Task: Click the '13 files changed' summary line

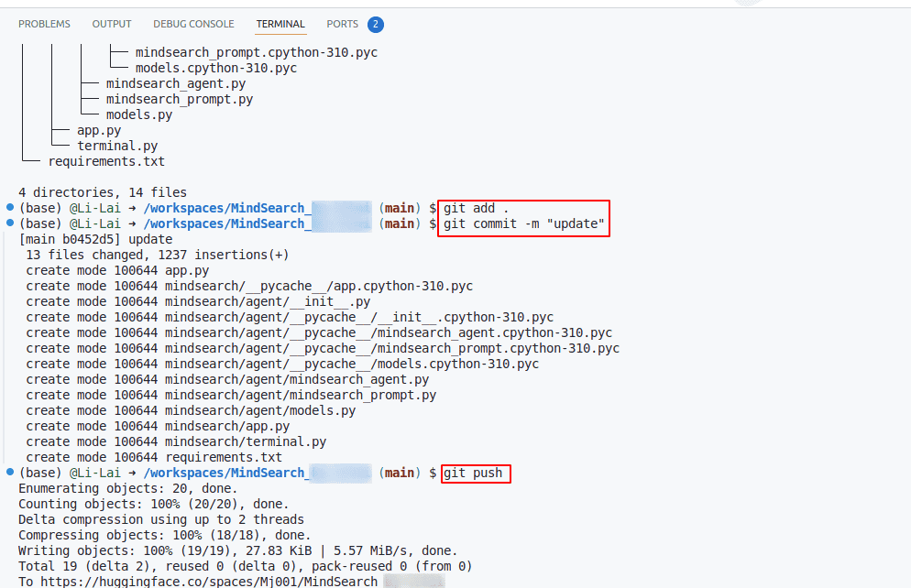Action: tap(157, 255)
